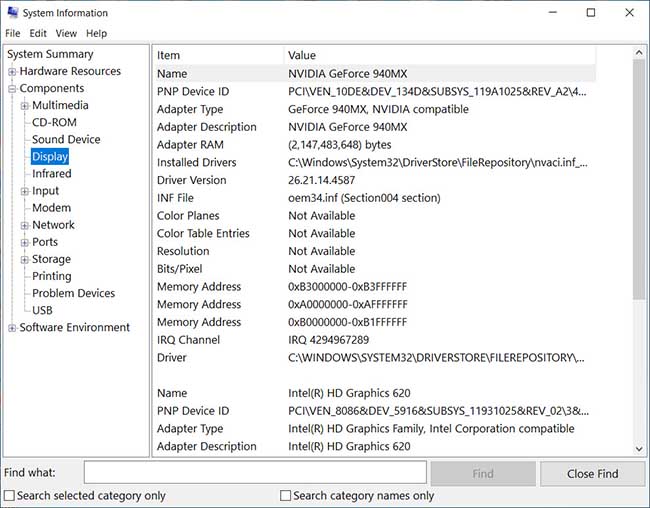Select the Modem category
This screenshot has width=650, height=508.
pyautogui.click(x=51, y=208)
